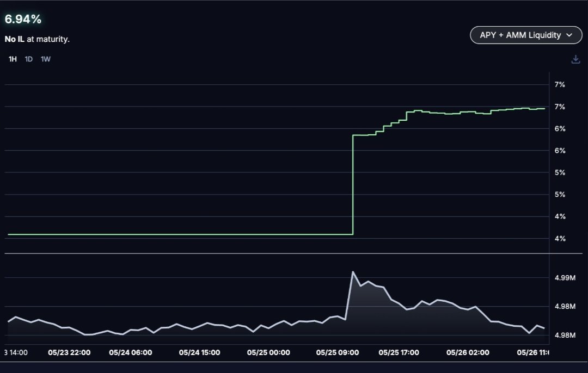588x373 pixels.
Task: Open the APY + AMM Liquidity dropdown
Action: [526, 35]
